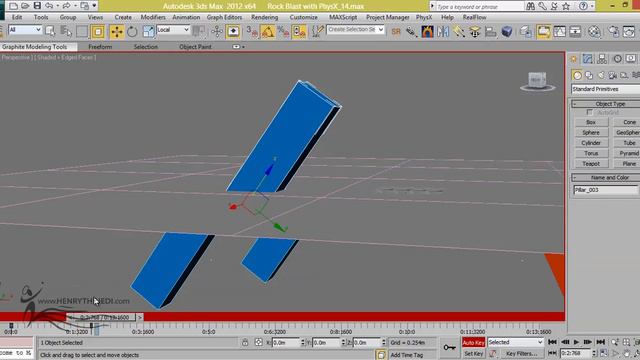The width and height of the screenshot is (640, 360).
Task: Open the selection filter All dropdown
Action: pyautogui.click(x=24, y=30)
